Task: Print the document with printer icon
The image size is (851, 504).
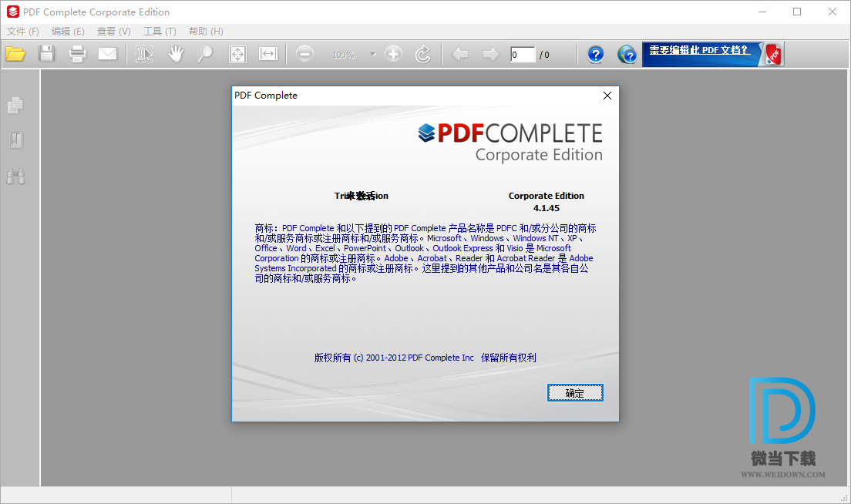Action: coord(77,54)
